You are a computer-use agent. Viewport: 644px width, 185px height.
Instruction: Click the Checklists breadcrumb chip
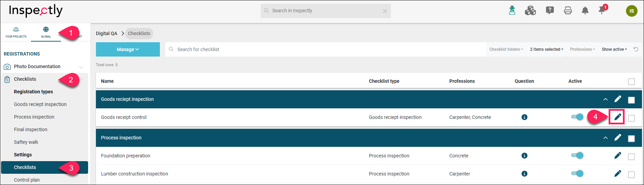pyautogui.click(x=139, y=33)
